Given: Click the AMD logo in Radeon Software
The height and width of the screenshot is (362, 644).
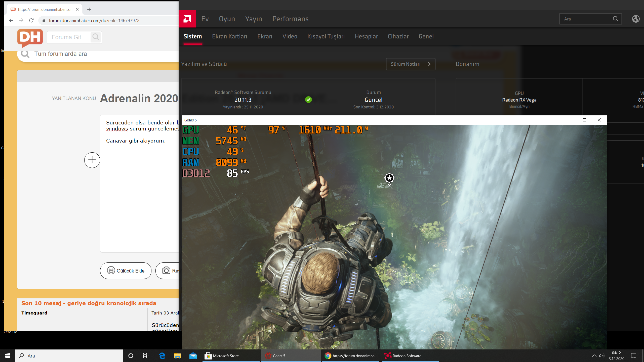Looking at the screenshot, I should (x=187, y=19).
